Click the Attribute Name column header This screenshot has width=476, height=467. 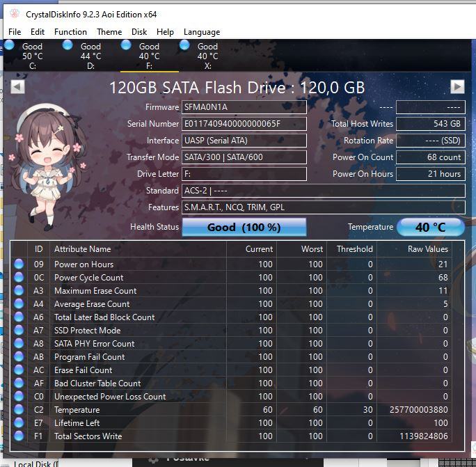pyautogui.click(x=138, y=249)
